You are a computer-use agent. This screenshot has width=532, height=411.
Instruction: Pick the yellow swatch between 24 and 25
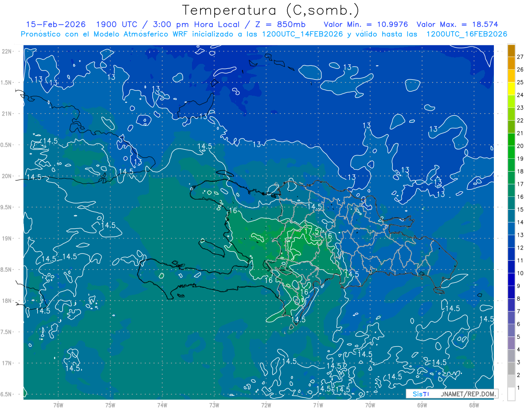[x=511, y=89]
